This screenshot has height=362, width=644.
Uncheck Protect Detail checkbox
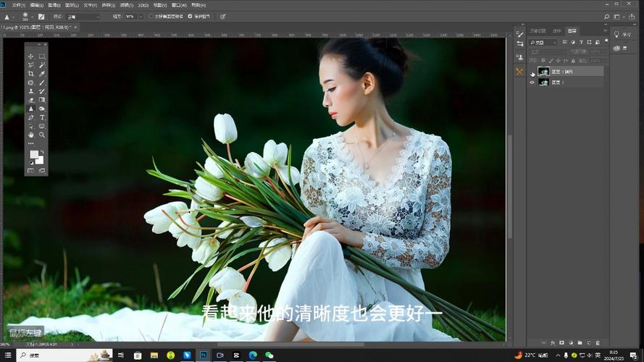[x=190, y=17]
